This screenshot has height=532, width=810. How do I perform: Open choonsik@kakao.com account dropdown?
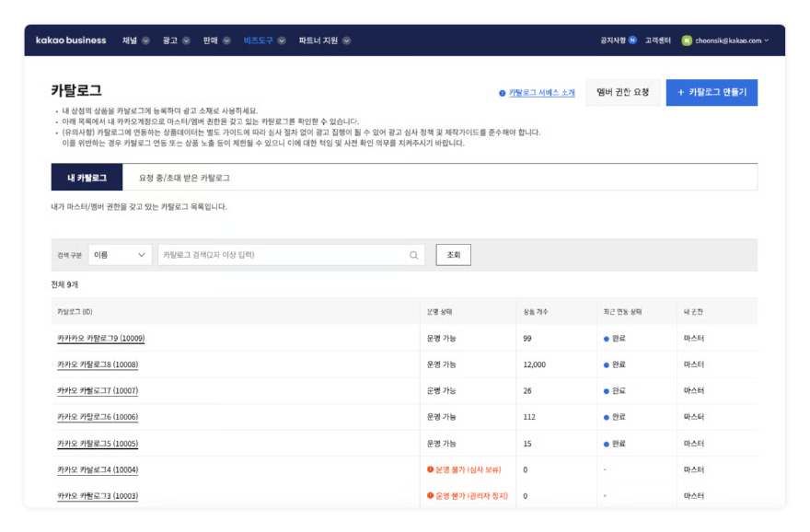(732, 40)
